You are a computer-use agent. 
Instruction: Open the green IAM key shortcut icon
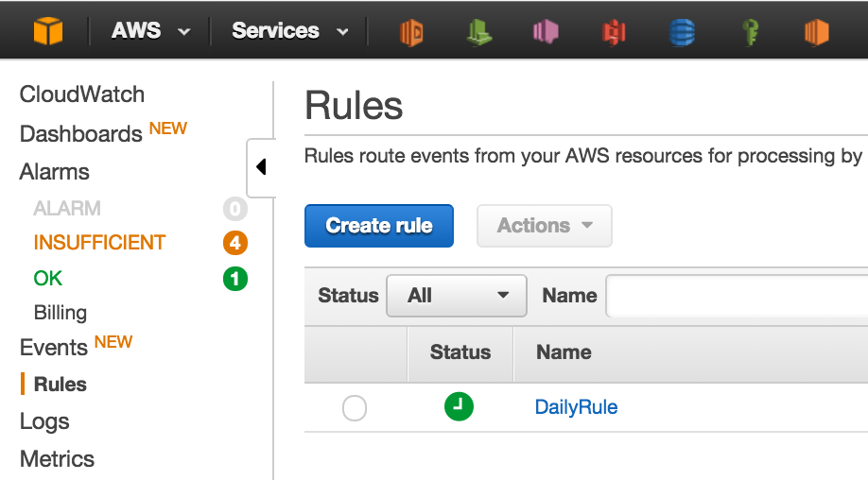point(750,32)
